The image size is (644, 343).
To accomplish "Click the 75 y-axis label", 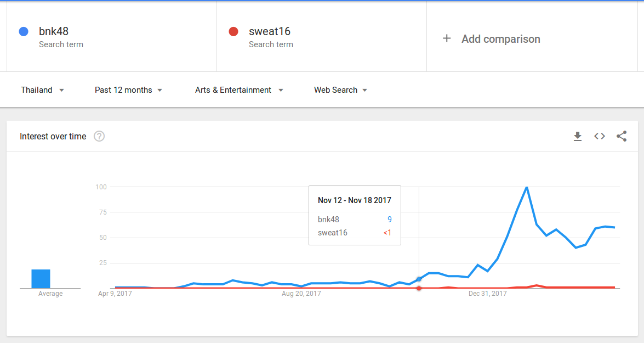I will (x=103, y=212).
